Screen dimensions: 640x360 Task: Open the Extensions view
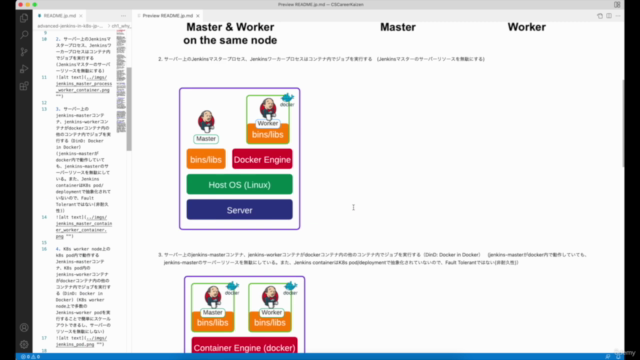coord(24,86)
